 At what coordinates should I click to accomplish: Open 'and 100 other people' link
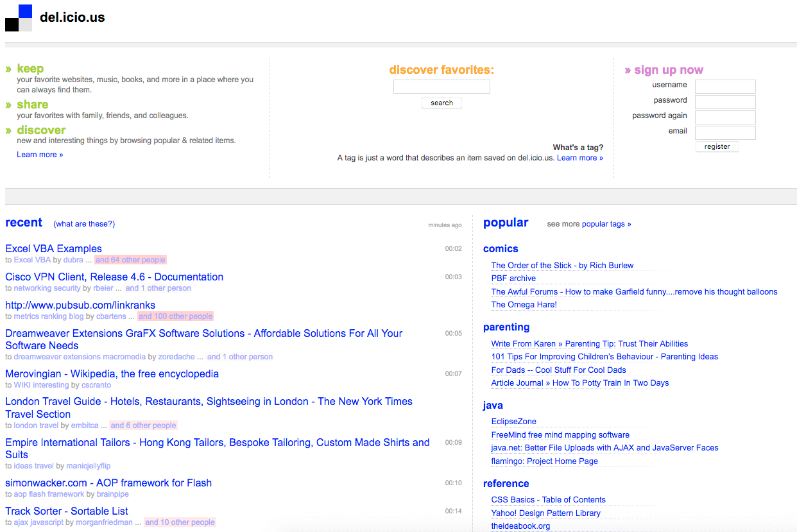coord(175,316)
